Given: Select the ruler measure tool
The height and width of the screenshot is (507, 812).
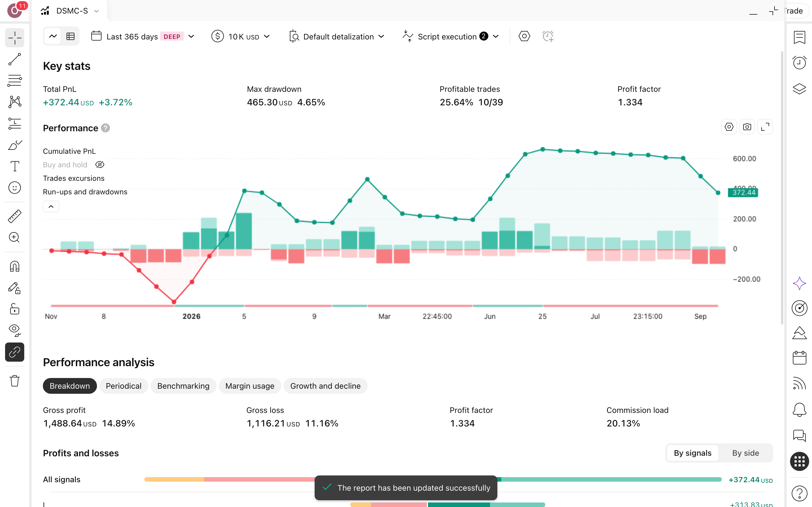Looking at the screenshot, I should tap(14, 216).
